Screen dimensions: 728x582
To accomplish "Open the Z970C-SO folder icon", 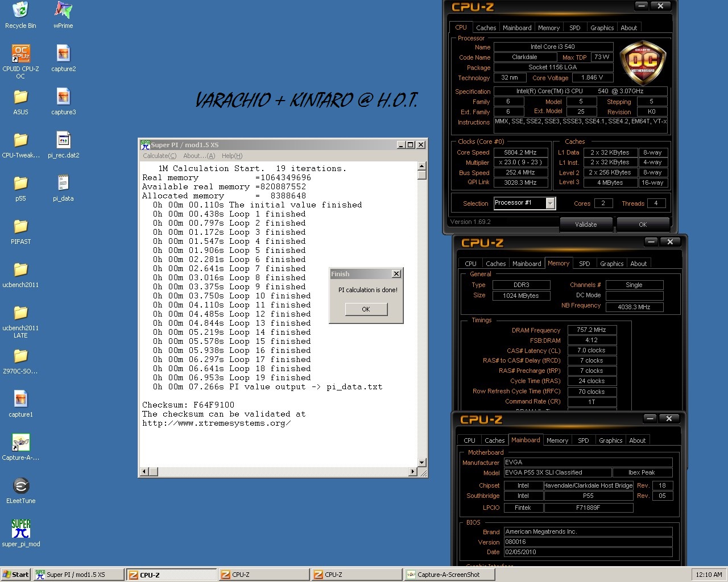I will point(20,361).
